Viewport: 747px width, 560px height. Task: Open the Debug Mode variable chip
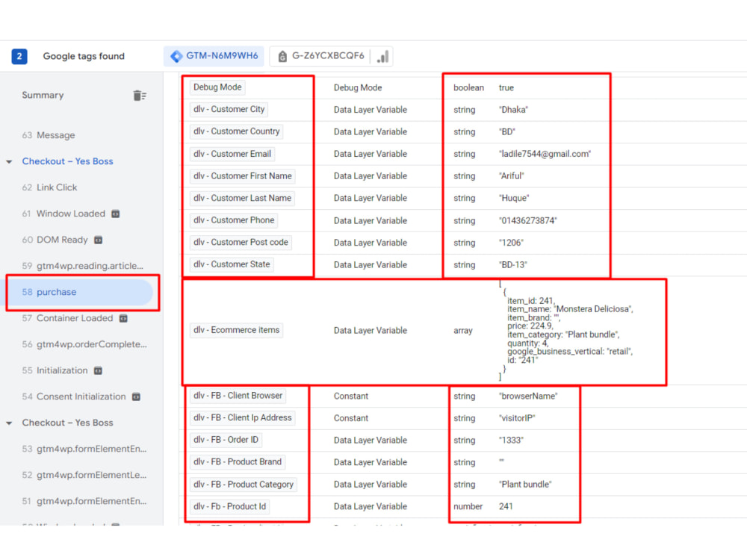point(217,87)
